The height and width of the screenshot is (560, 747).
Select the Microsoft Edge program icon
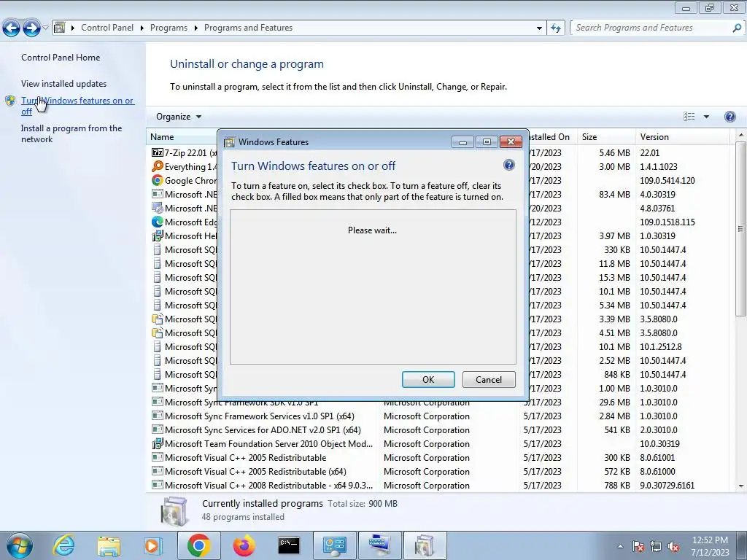(158, 222)
